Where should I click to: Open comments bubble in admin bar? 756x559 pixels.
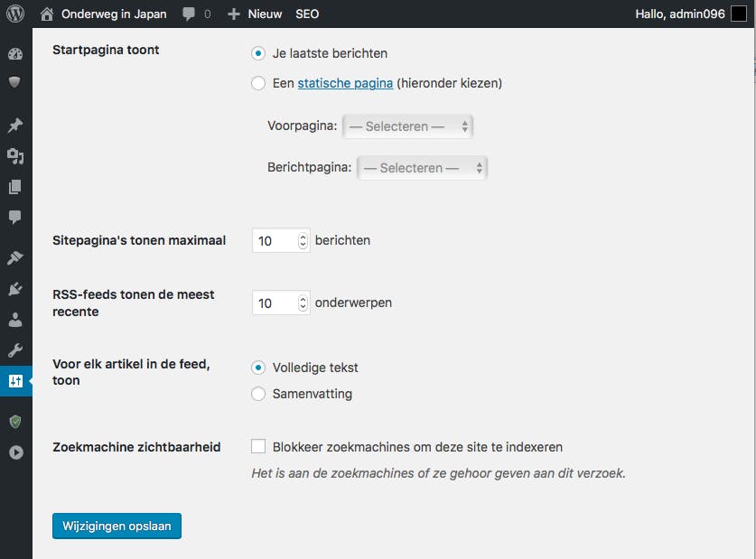[196, 14]
